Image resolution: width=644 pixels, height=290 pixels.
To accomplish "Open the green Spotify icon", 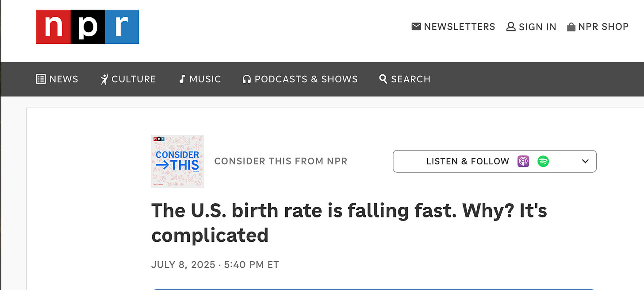I will point(543,161).
